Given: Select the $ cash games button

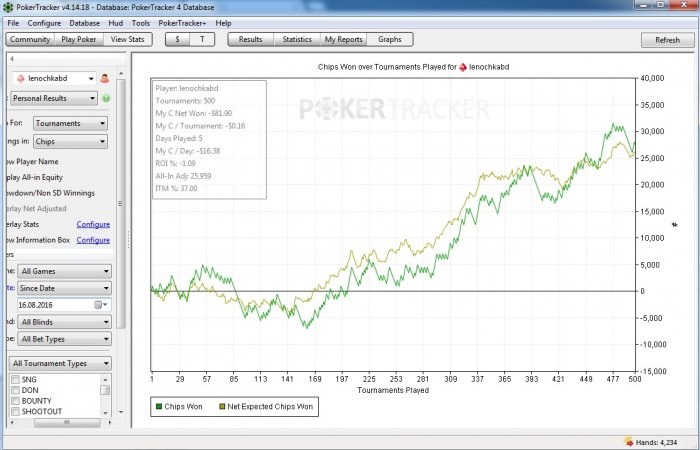Looking at the screenshot, I should click(177, 39).
